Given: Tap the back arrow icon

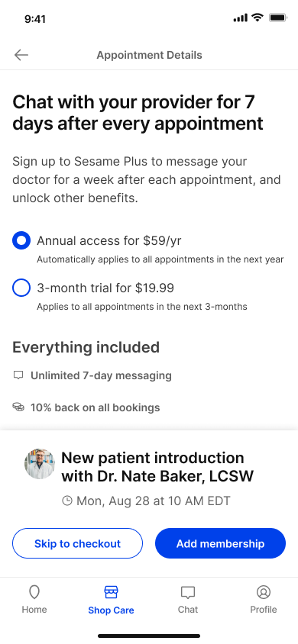Looking at the screenshot, I should (21, 55).
